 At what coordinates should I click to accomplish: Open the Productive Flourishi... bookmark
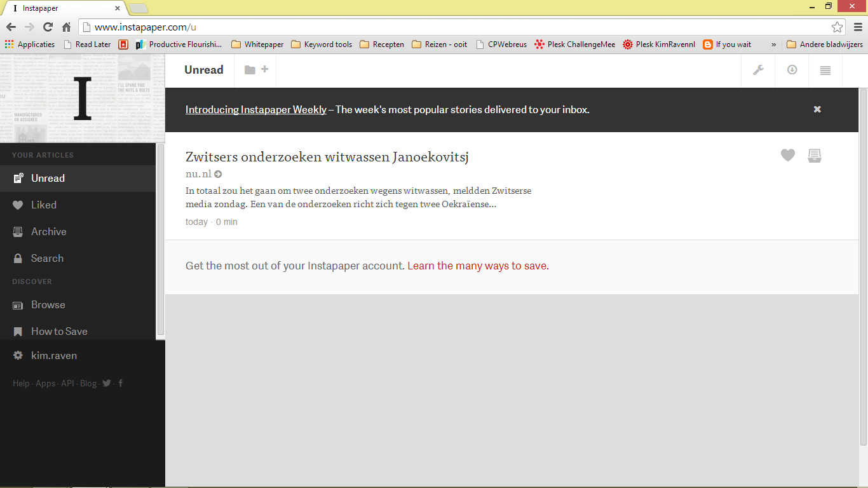179,44
